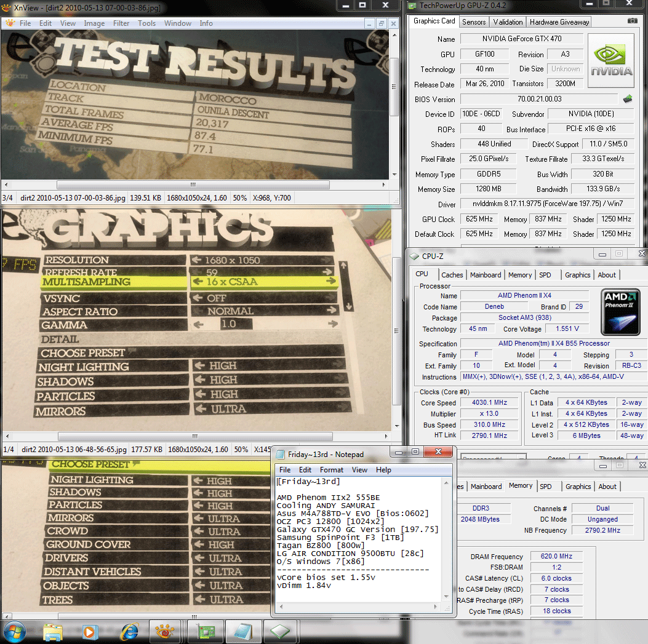Click the HT Link value 2790.1 MHz
The height and width of the screenshot is (644, 648).
(x=489, y=435)
